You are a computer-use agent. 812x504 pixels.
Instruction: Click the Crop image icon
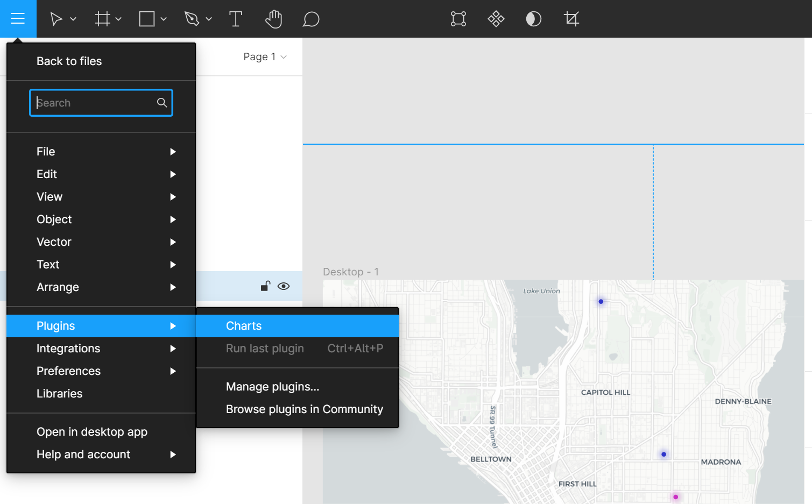(x=571, y=19)
